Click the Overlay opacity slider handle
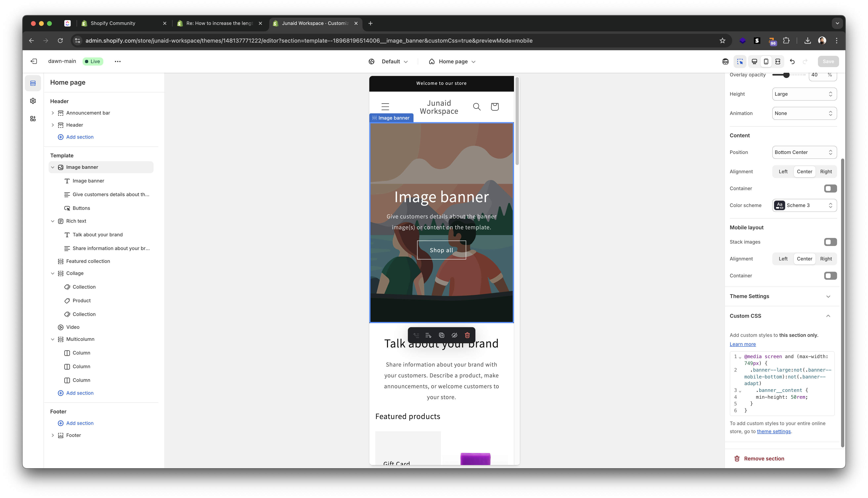 click(786, 75)
